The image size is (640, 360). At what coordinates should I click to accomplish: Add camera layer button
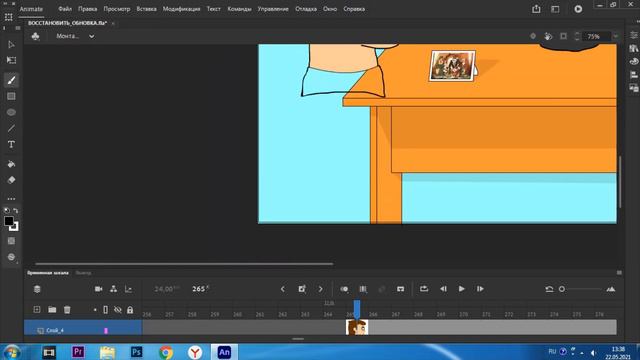click(x=98, y=289)
